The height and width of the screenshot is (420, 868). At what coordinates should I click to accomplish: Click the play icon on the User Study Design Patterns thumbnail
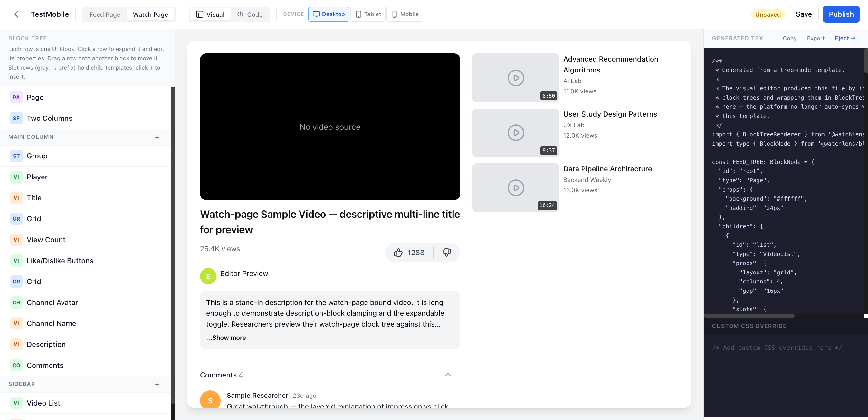click(516, 133)
